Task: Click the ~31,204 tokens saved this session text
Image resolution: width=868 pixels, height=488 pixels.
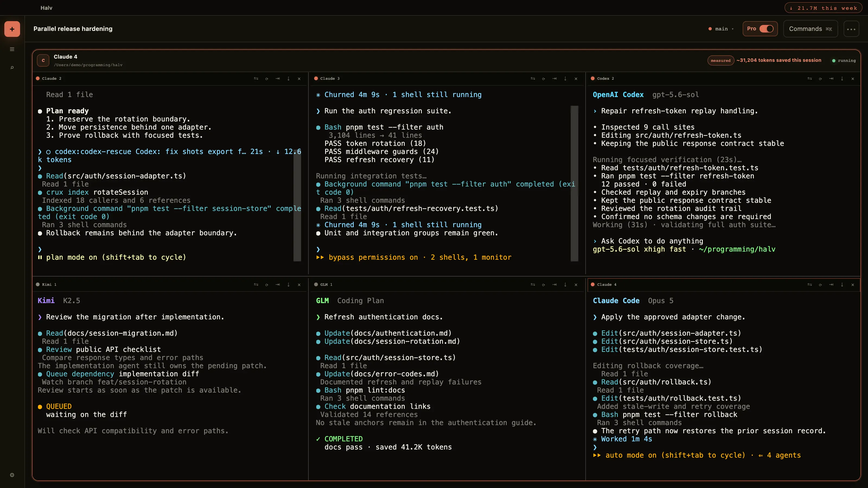Action: pyautogui.click(x=779, y=60)
